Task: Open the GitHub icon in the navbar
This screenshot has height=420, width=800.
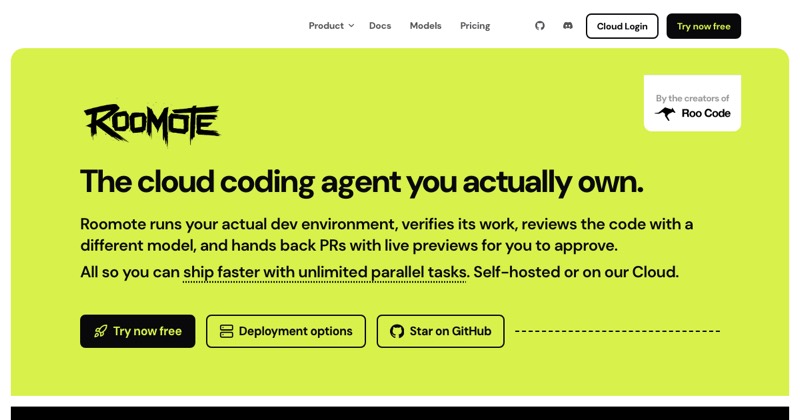Action: 540,26
